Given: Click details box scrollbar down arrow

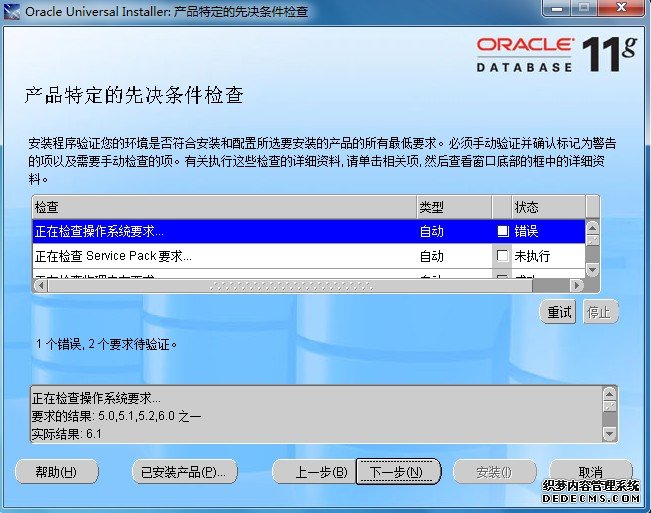Looking at the screenshot, I should coord(609,434).
